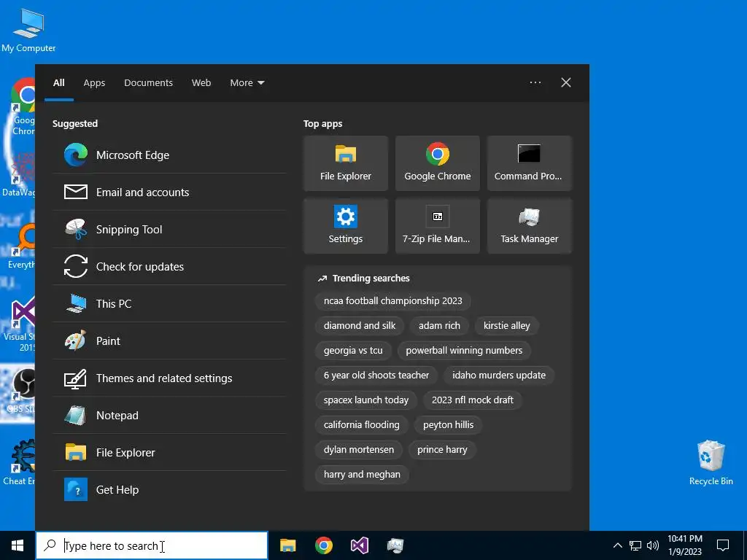Search trending 6 year old shoots teacher

click(x=376, y=376)
